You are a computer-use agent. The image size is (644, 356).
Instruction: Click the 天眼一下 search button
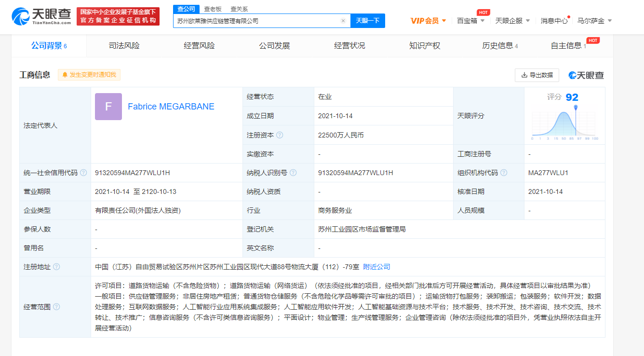coord(367,21)
